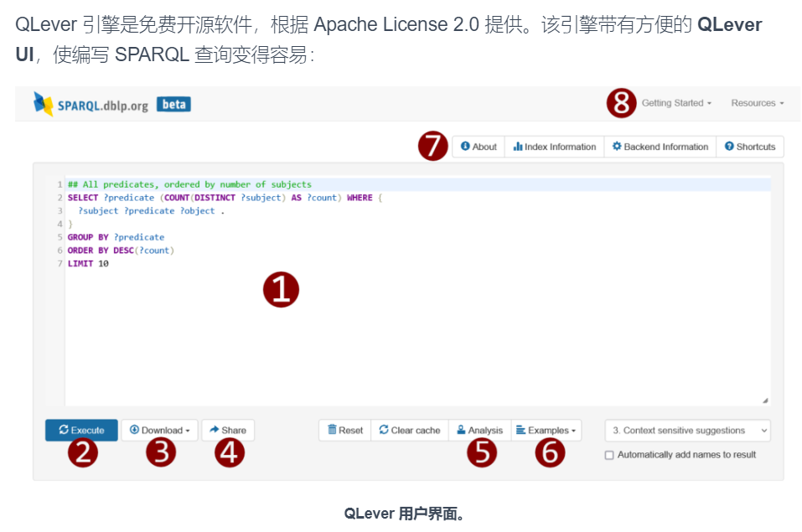Open the About tab
The width and height of the screenshot is (802, 532).
click(x=479, y=147)
